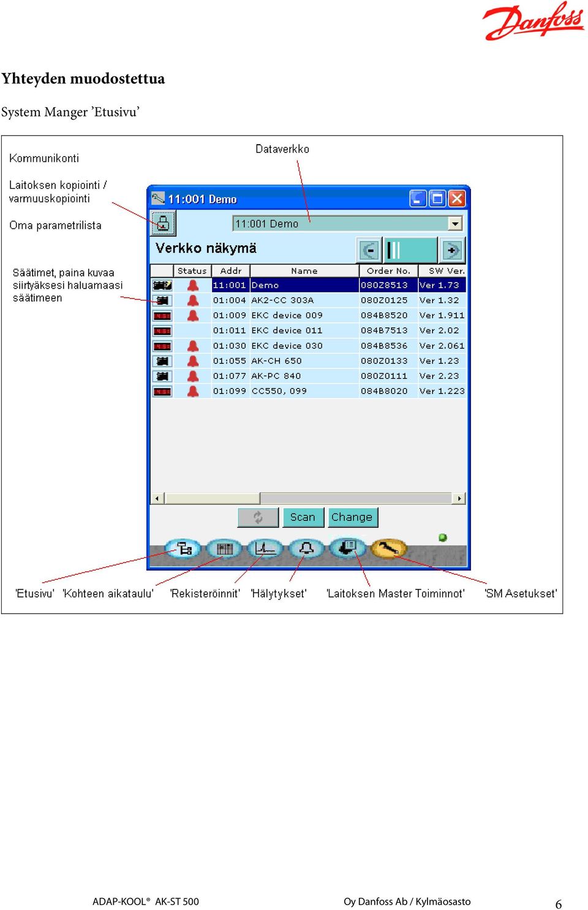The height and width of the screenshot is (910, 588).
Task: Click order number 084B7513
Action: [x=384, y=331]
